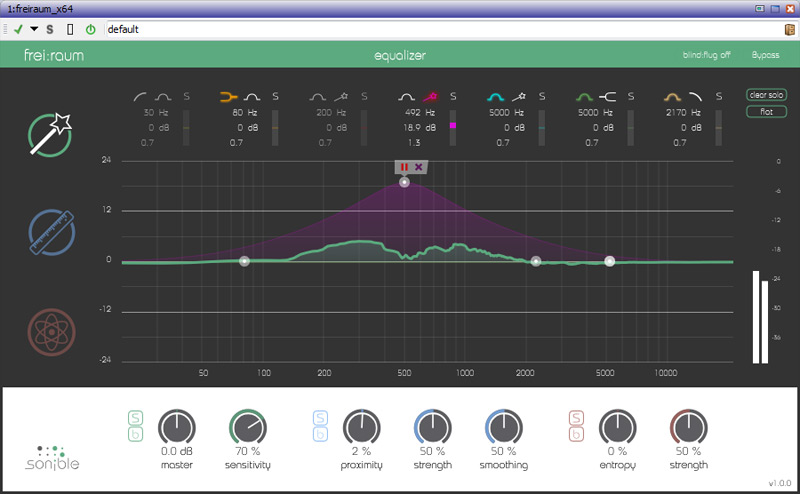Screen dimensions: 800x494
Task: Click the clear solo button
Action: point(766,95)
